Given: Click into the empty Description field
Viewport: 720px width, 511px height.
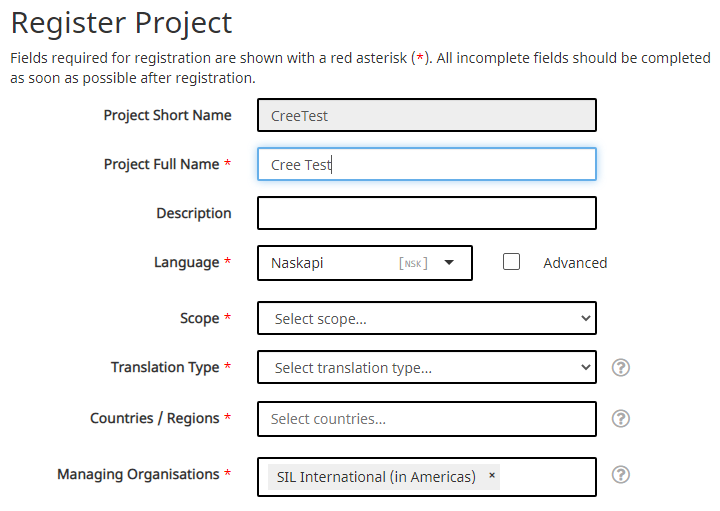Looking at the screenshot, I should point(427,213).
